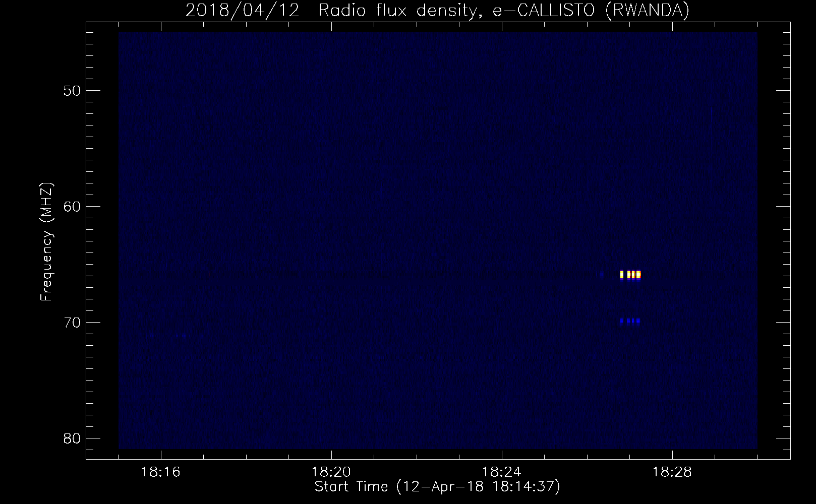Image resolution: width=816 pixels, height=504 pixels.
Task: Click the 18:20 time tick label
Action: pyautogui.click(x=331, y=472)
